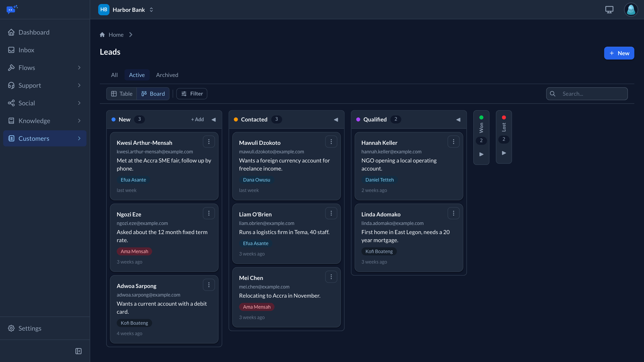Click the Search leads input field
This screenshot has width=644, height=362.
click(x=587, y=94)
